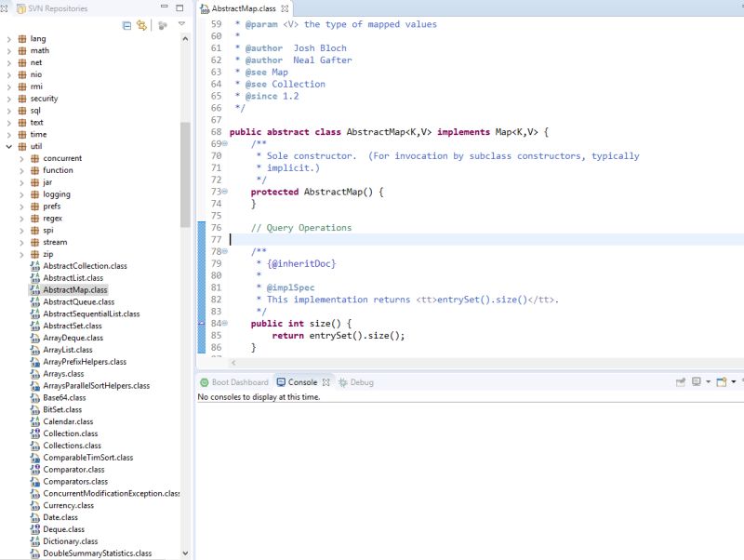The width and height of the screenshot is (744, 560).
Task: Open the SVN Repositories view menu triangle
Action: tap(180, 25)
